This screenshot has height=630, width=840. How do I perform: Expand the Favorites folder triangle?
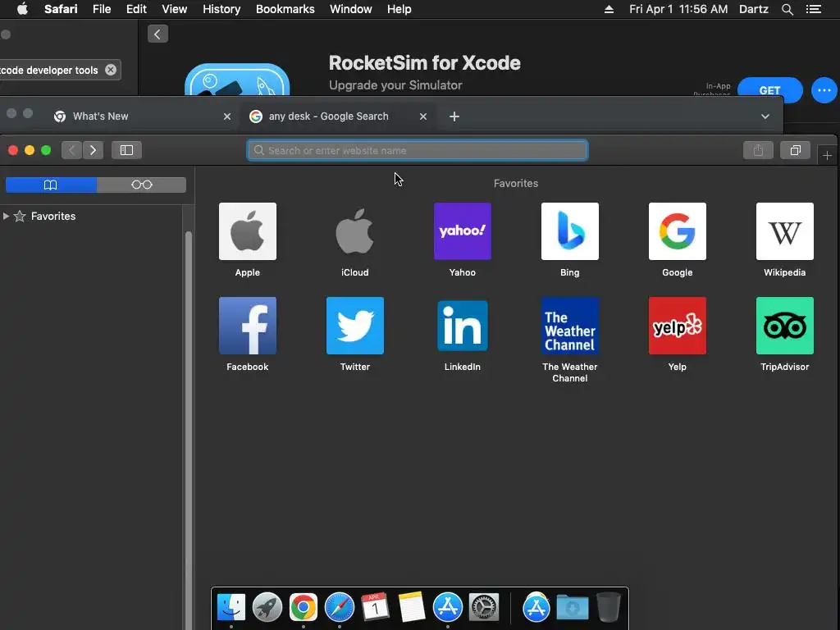click(x=6, y=216)
